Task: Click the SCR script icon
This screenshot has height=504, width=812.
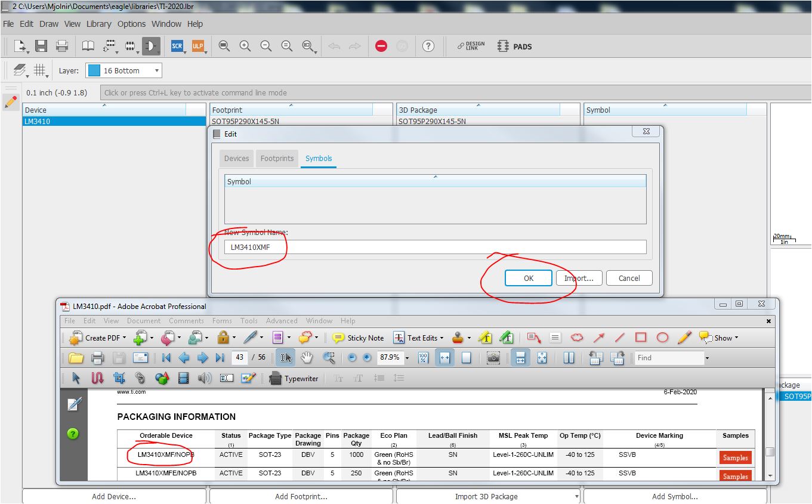Action: [x=177, y=46]
